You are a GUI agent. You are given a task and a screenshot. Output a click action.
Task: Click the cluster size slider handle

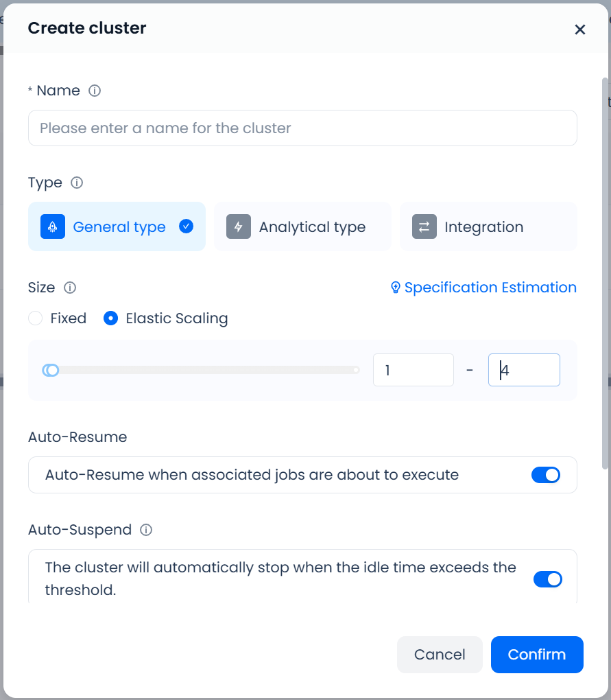(51, 371)
